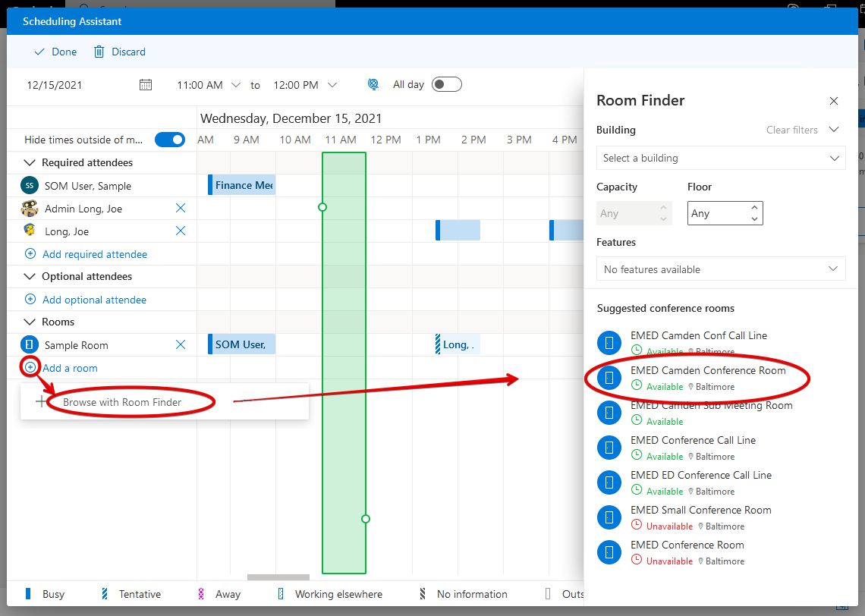Image resolution: width=865 pixels, height=616 pixels.
Task: Click Add optional attendee link
Action: coord(94,300)
